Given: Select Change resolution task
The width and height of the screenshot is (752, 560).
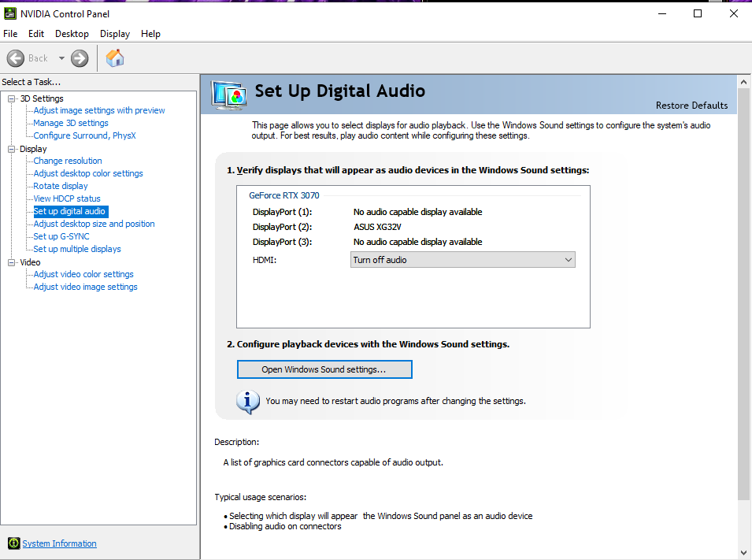Looking at the screenshot, I should [x=68, y=161].
